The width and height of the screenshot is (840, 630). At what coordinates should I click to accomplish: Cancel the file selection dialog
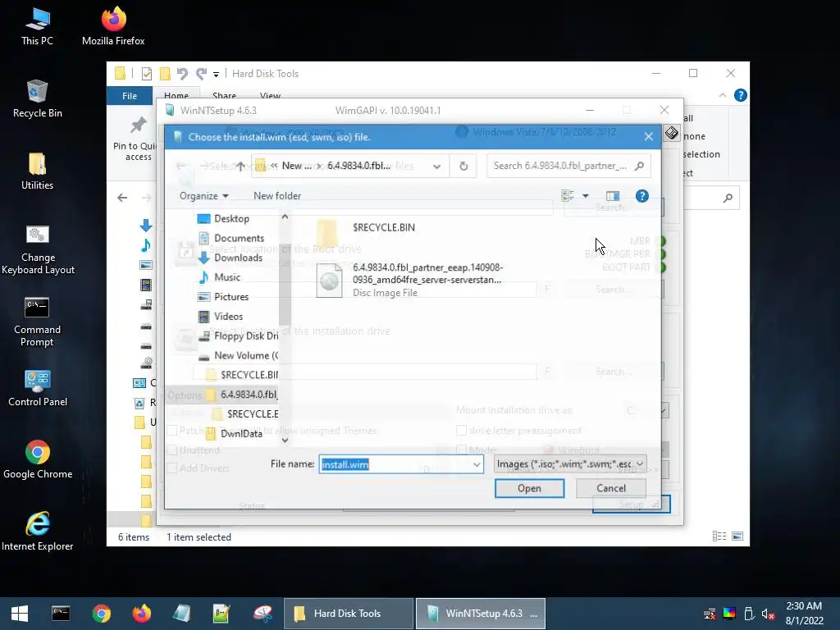pyautogui.click(x=610, y=488)
